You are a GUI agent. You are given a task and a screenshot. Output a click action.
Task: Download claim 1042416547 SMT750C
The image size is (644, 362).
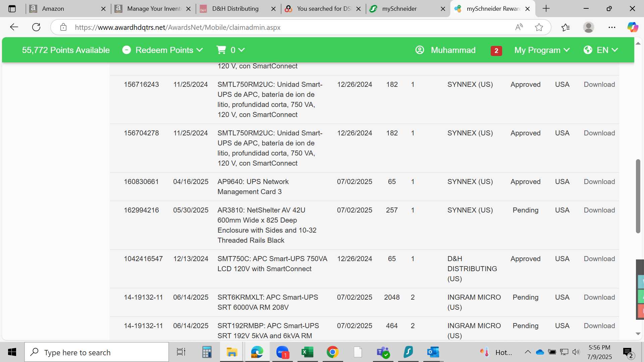pyautogui.click(x=599, y=259)
